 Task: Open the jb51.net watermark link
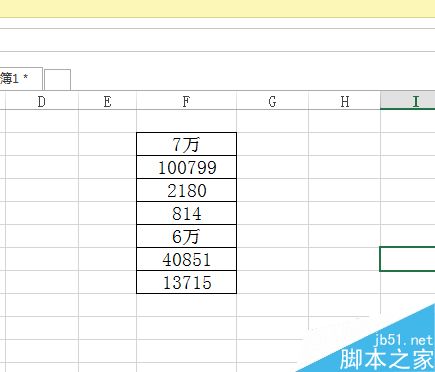[403, 340]
